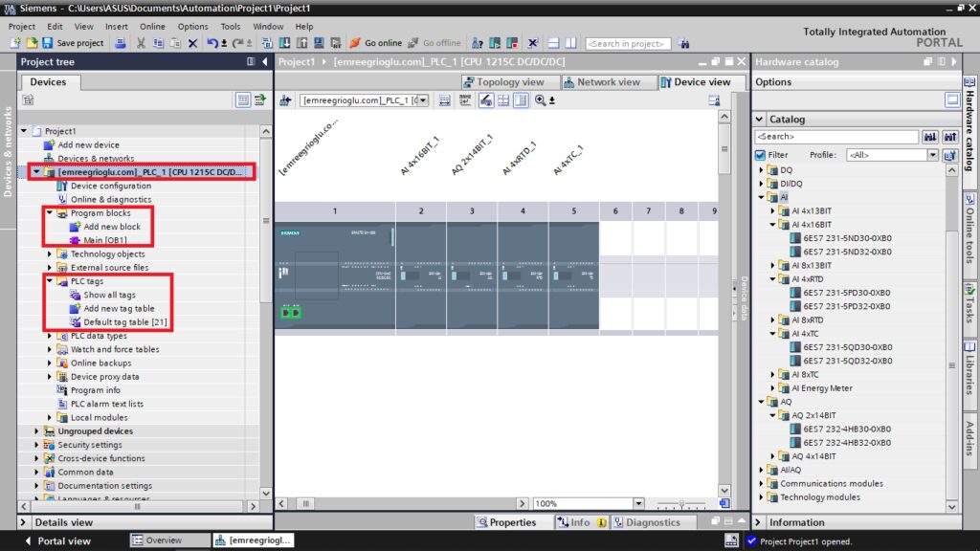This screenshot has height=551, width=980.
Task: Collapse the Program blocks folder
Action: point(50,213)
